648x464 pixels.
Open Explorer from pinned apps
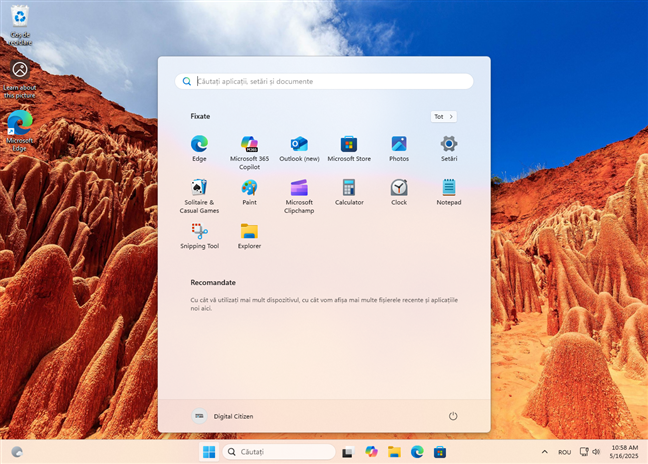(x=249, y=236)
